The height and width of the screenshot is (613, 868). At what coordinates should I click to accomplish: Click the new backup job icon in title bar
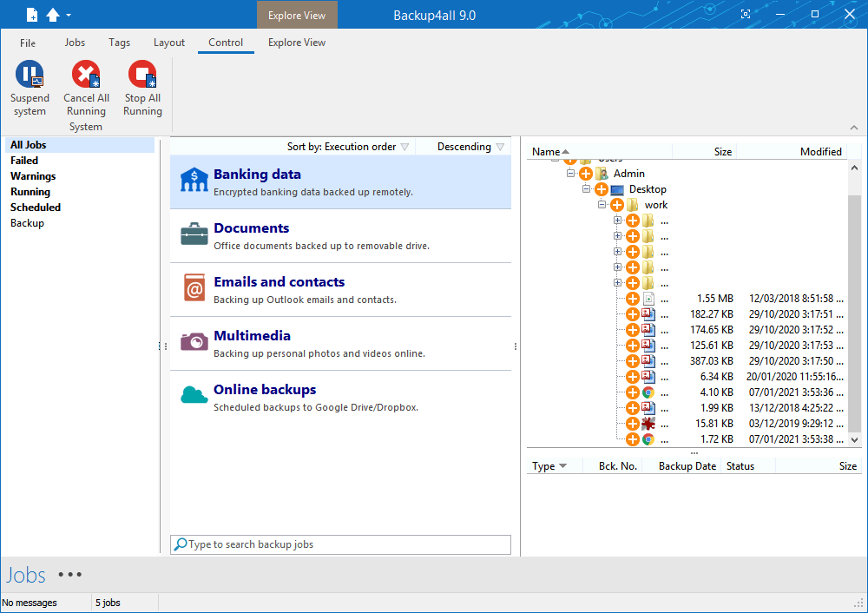[32, 15]
